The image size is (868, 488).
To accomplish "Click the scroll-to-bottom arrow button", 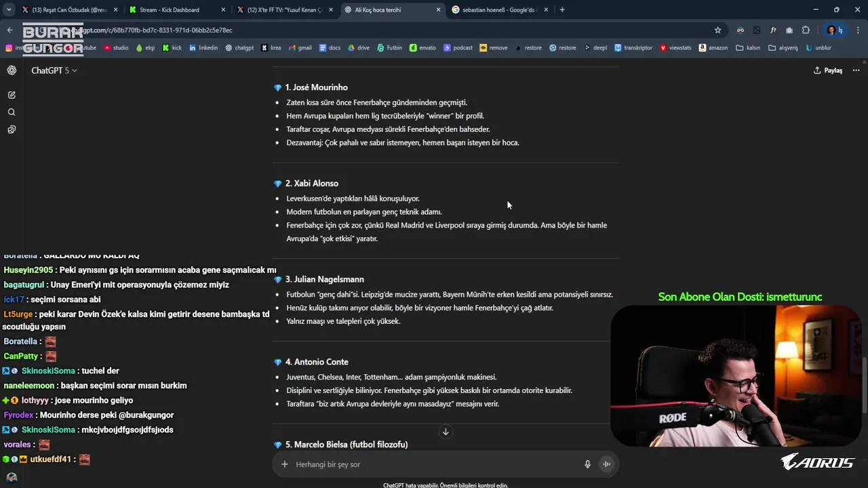I will pos(446,432).
